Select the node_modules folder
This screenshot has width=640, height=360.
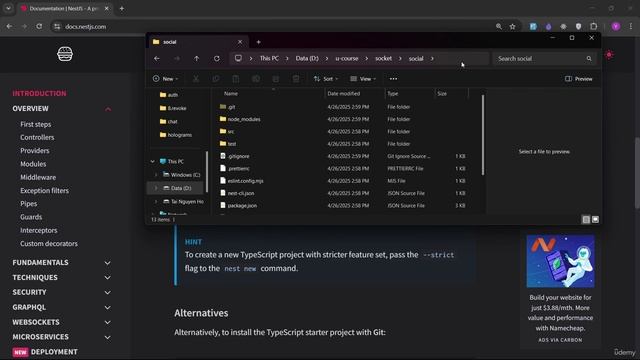244,119
